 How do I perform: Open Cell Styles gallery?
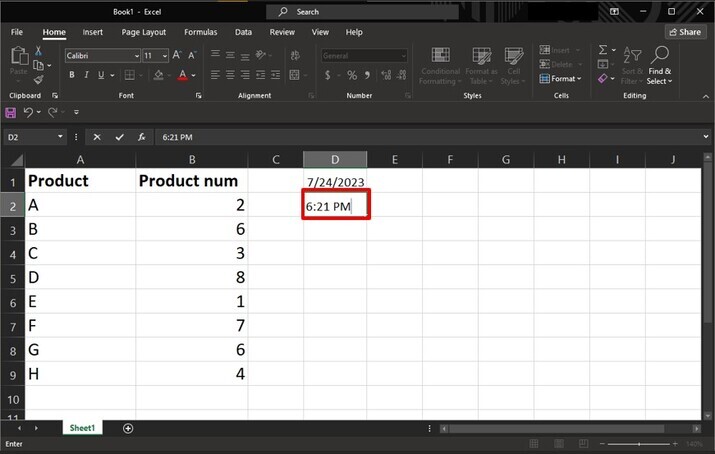[513, 66]
